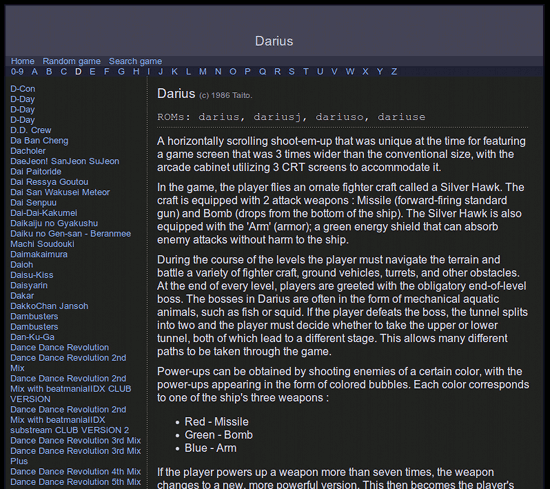
Task: Open DakkoChan Jansoh game page
Action: click(x=49, y=306)
